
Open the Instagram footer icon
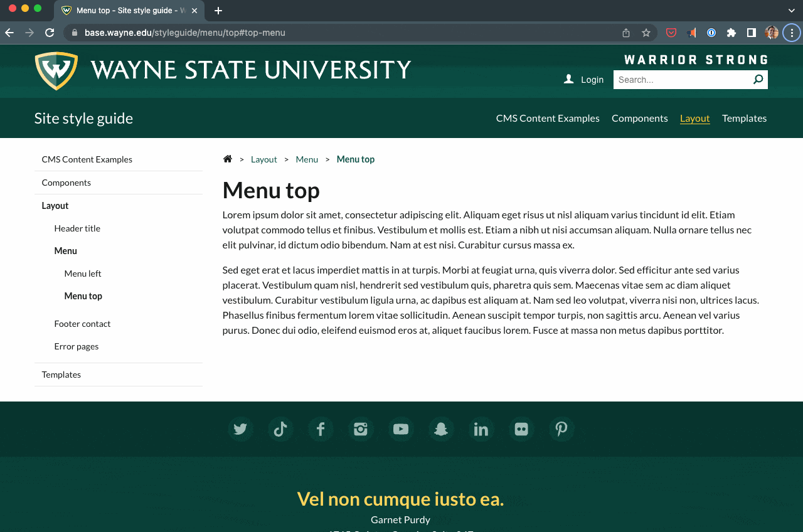click(361, 429)
